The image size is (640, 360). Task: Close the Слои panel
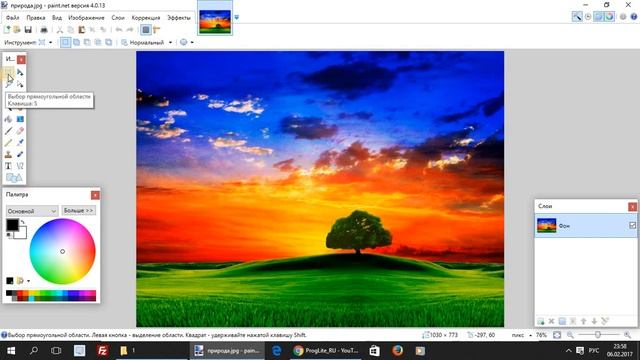coord(632,207)
